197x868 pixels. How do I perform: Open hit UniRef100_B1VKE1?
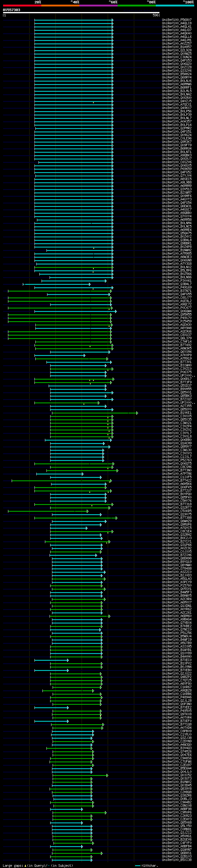(177, 413)
